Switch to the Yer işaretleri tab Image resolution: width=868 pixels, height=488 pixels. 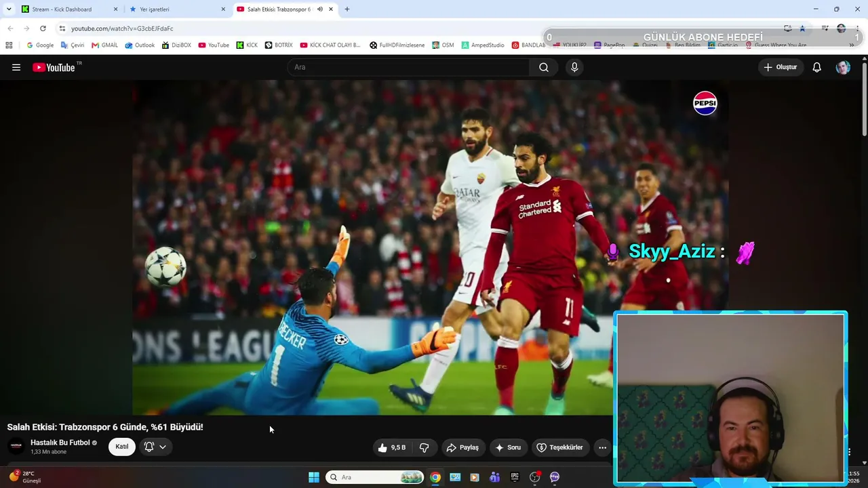178,9
